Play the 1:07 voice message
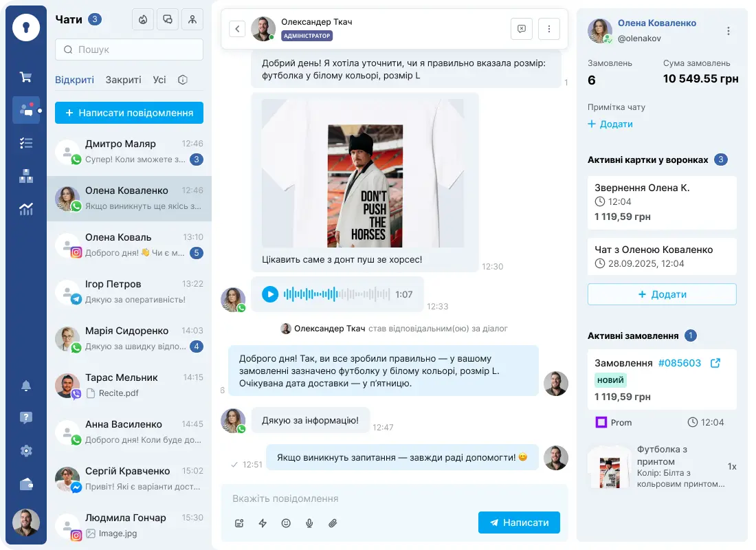This screenshot has height=550, width=756. coord(270,294)
